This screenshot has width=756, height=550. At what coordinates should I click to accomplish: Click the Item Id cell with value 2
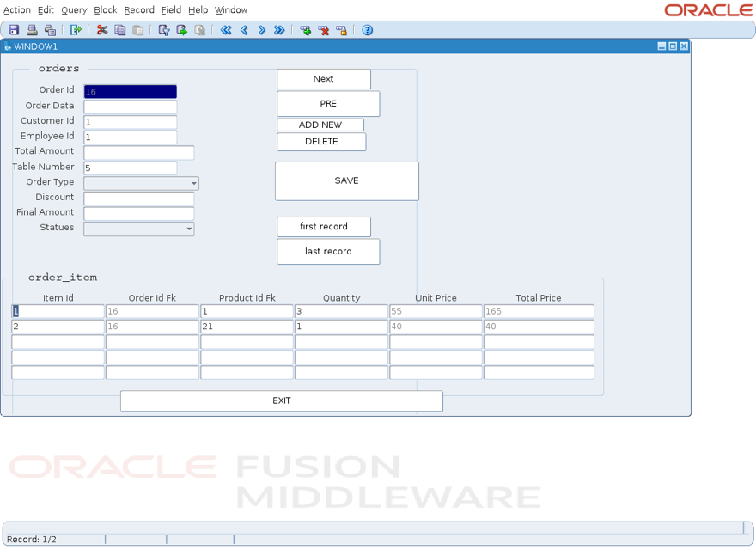pos(58,327)
